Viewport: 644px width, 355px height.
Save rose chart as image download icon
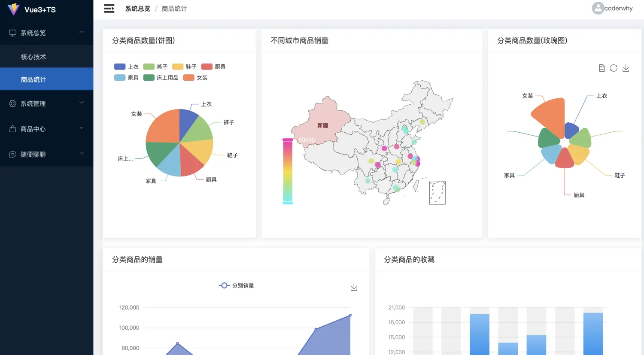point(626,68)
